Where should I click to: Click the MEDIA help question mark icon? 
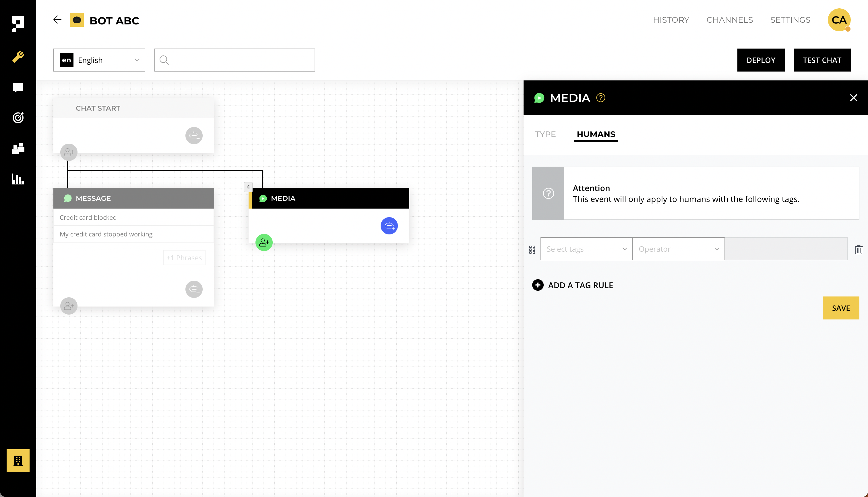[x=600, y=98]
